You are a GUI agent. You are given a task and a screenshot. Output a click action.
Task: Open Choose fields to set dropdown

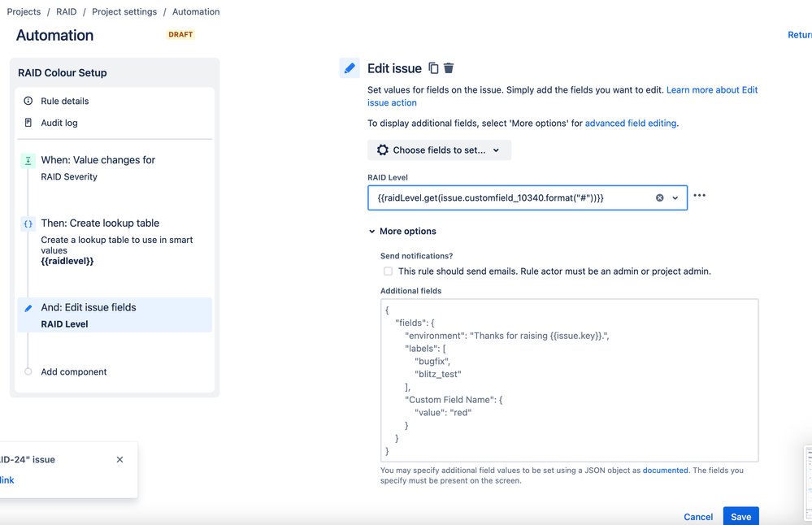click(439, 150)
